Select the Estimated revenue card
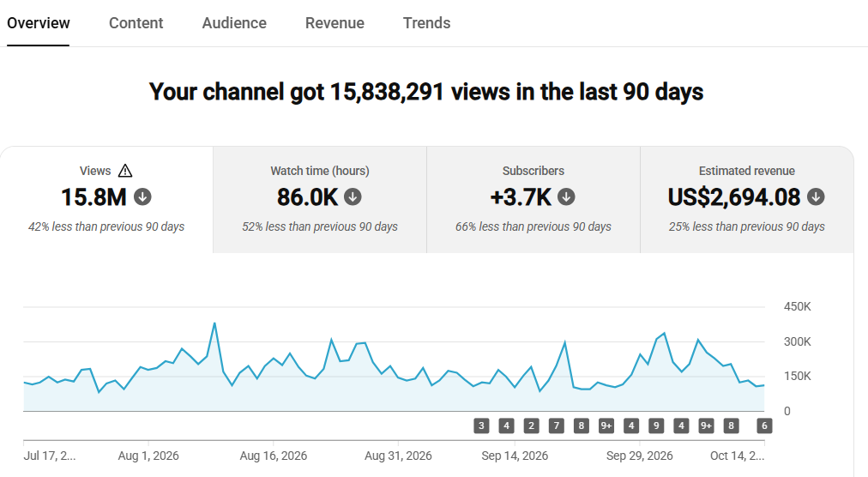The width and height of the screenshot is (868, 477). pos(747,200)
